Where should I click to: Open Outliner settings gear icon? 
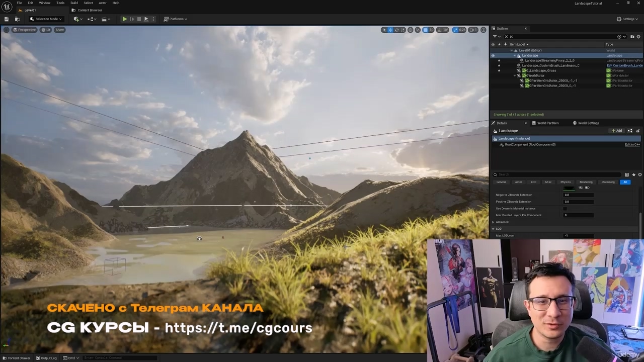pos(638,37)
